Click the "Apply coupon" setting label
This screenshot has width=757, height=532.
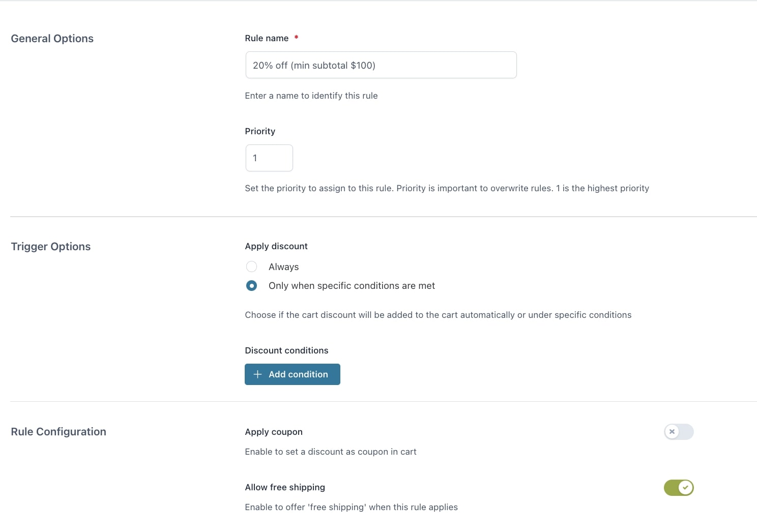click(274, 432)
